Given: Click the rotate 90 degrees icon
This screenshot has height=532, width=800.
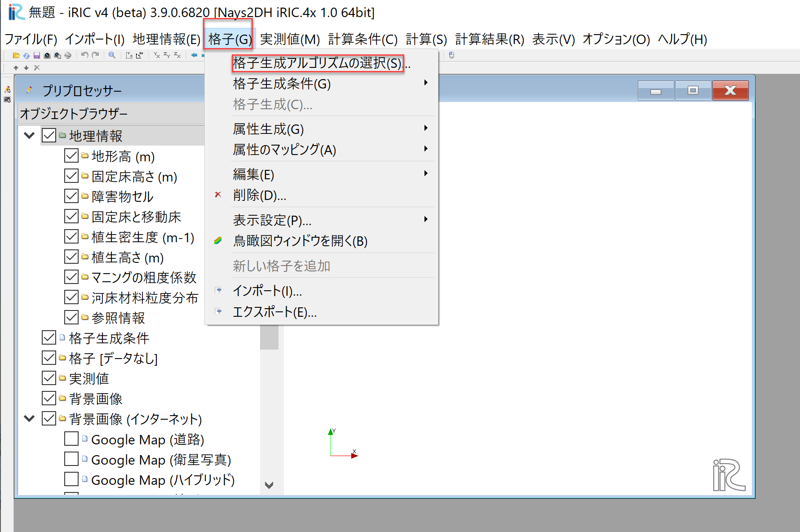Looking at the screenshot, I should tap(140, 55).
